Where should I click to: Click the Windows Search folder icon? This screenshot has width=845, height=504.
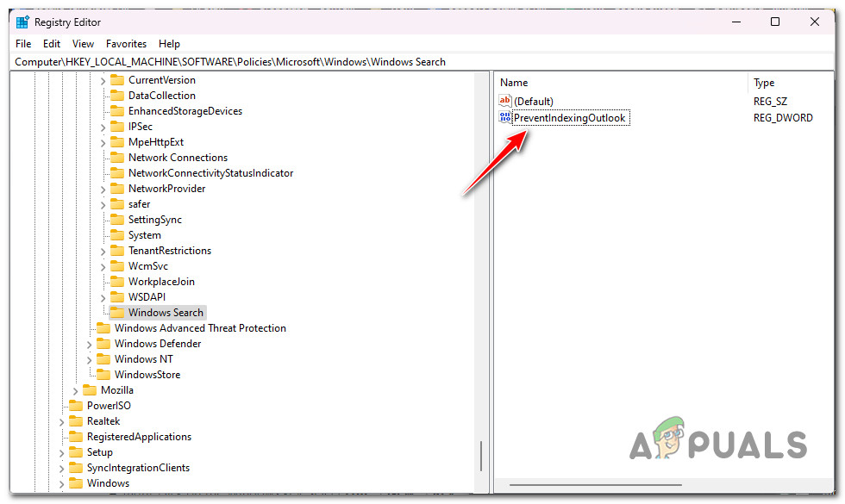[x=117, y=313]
